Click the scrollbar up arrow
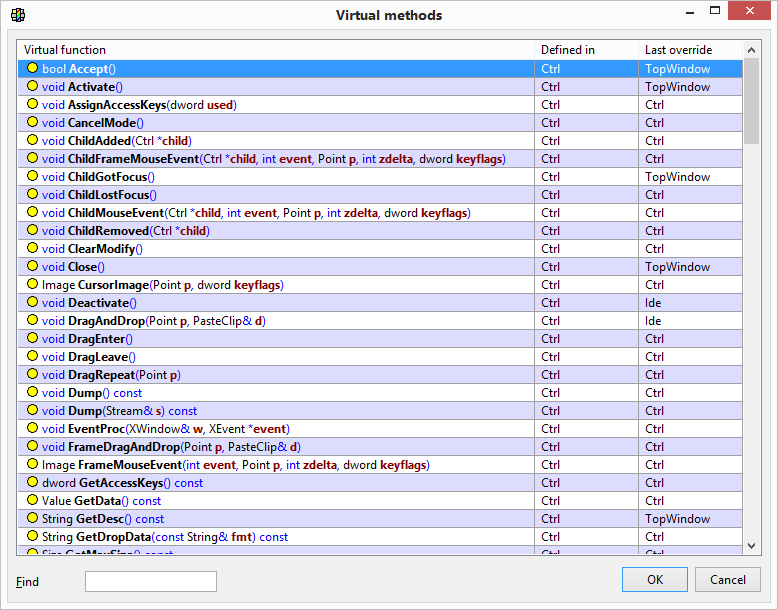The height and width of the screenshot is (610, 778). click(752, 50)
